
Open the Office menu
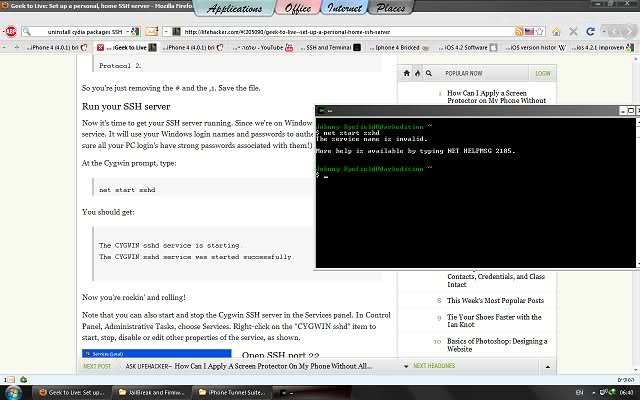click(x=298, y=8)
